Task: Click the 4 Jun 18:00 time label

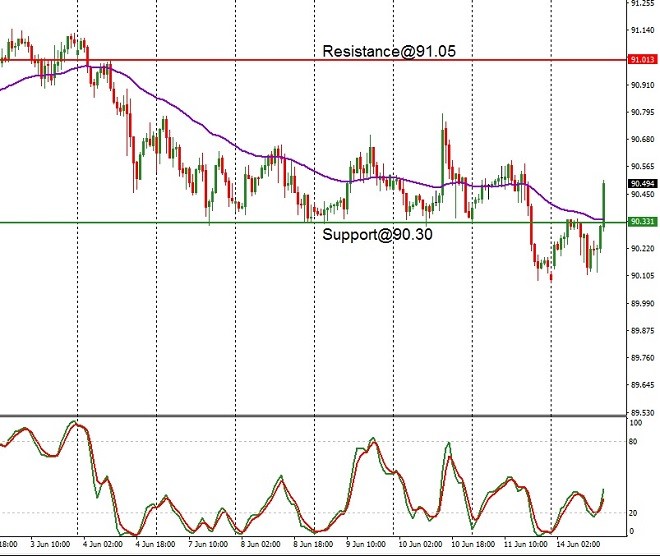Action: 155,544
